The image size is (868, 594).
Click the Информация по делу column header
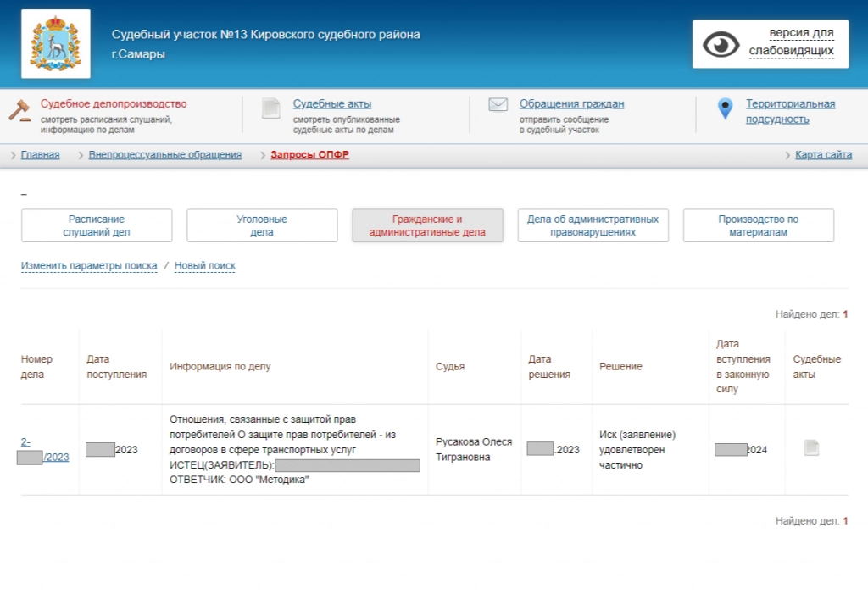[220, 366]
